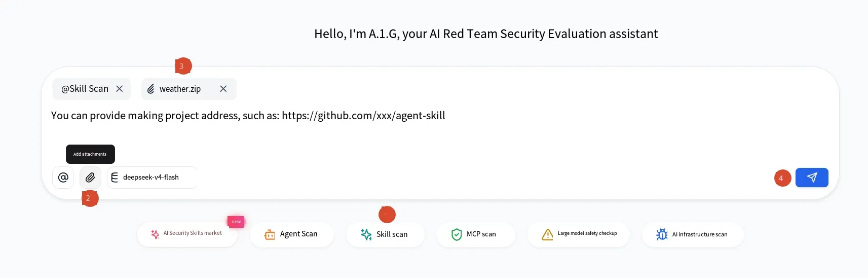Screen dimensions: 868x278
Task: Click the new badge on Skills market
Action: pos(236,222)
